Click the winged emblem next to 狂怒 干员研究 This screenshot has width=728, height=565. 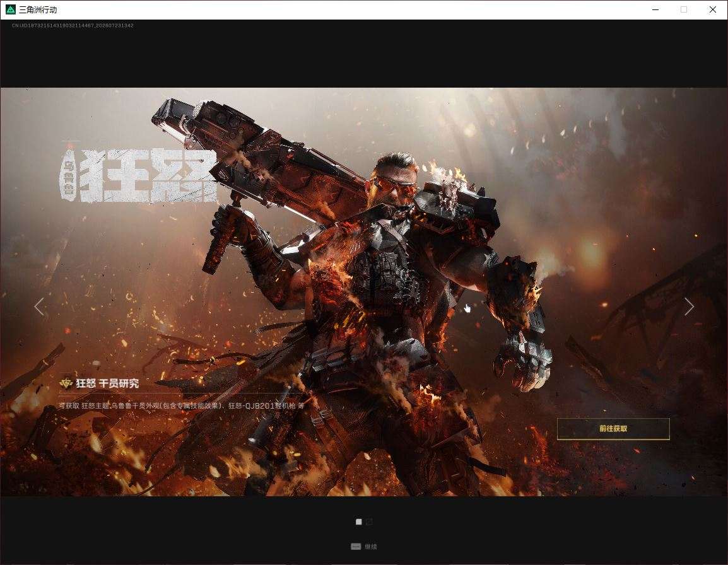coord(66,383)
